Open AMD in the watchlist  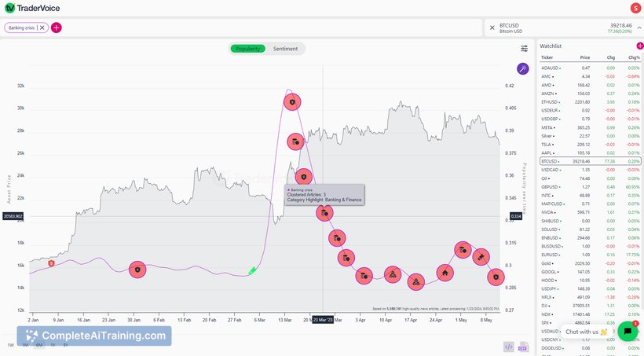coord(590,85)
